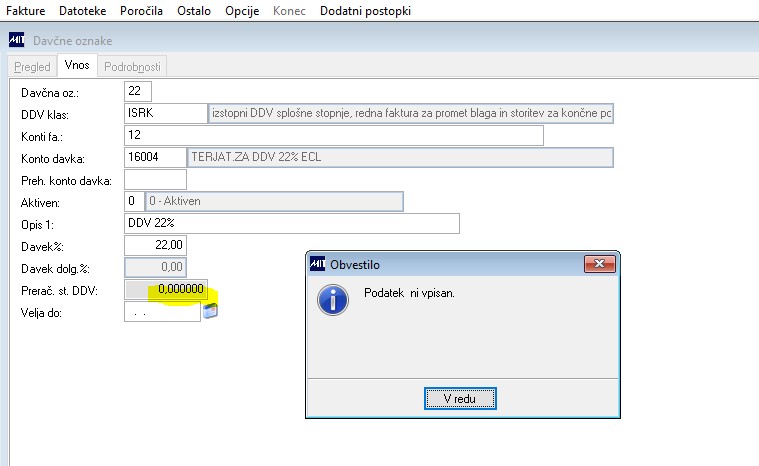Screen dimensions: 759x466
Task: Click the blue info icon in Obvestilo dialog
Action: point(333,300)
